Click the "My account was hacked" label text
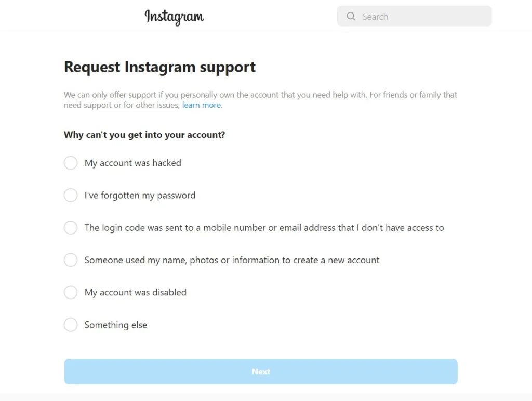This screenshot has width=532, height=401. [132, 163]
